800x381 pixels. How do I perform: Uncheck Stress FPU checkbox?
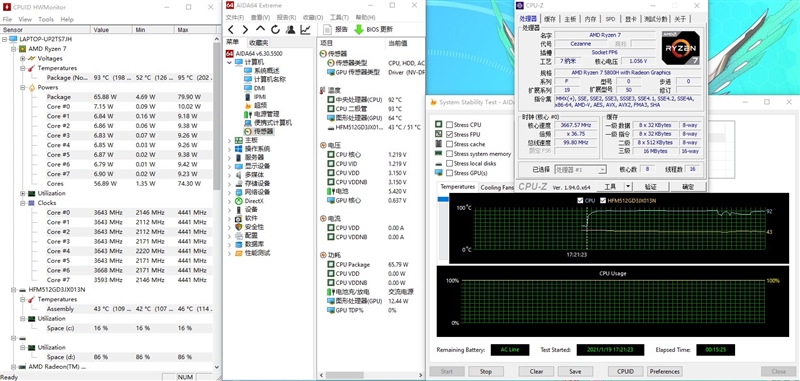(x=449, y=134)
